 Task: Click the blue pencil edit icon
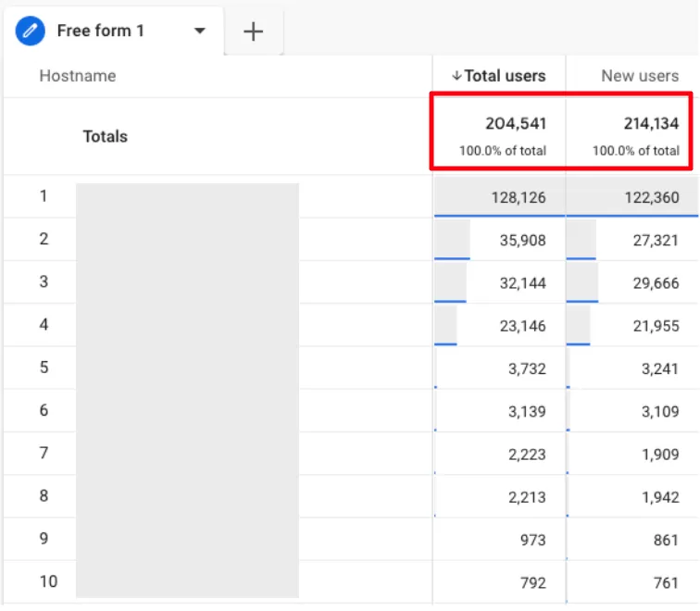pyautogui.click(x=30, y=31)
